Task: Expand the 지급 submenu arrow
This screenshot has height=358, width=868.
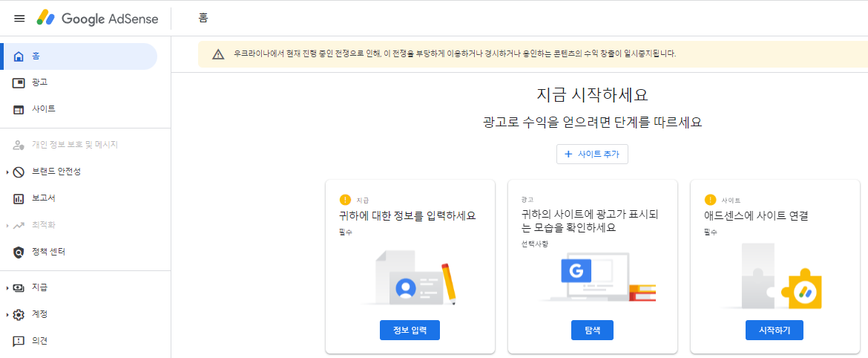Action: (7, 288)
